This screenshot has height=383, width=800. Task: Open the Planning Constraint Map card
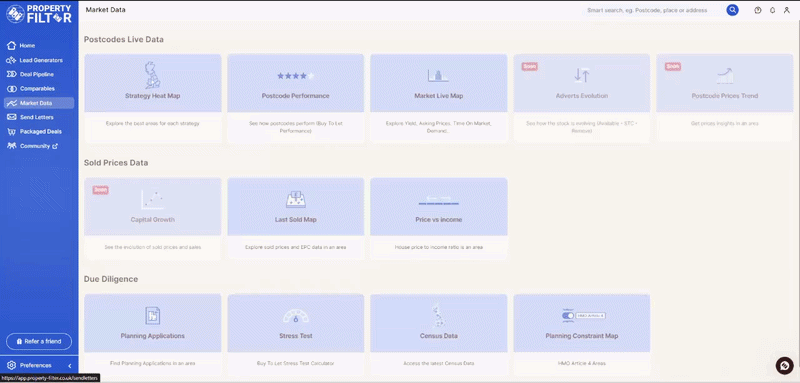click(582, 334)
